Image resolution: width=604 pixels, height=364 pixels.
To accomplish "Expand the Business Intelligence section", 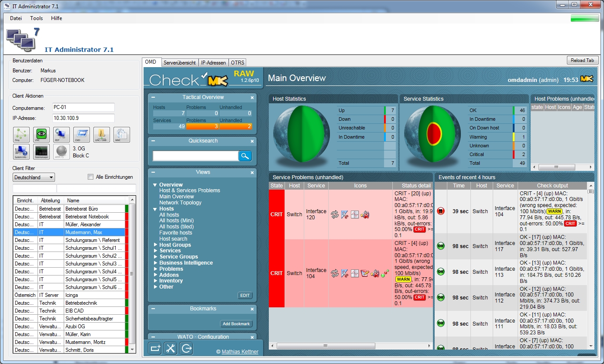I will [155, 263].
